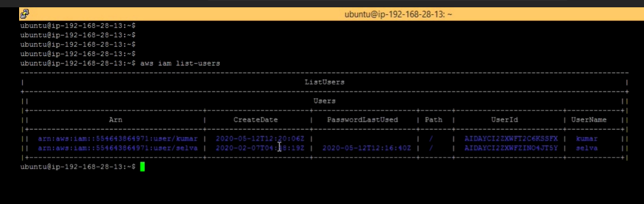The width and height of the screenshot is (644, 204).
Task: Click the first empty prompt line at top
Action: point(78,25)
